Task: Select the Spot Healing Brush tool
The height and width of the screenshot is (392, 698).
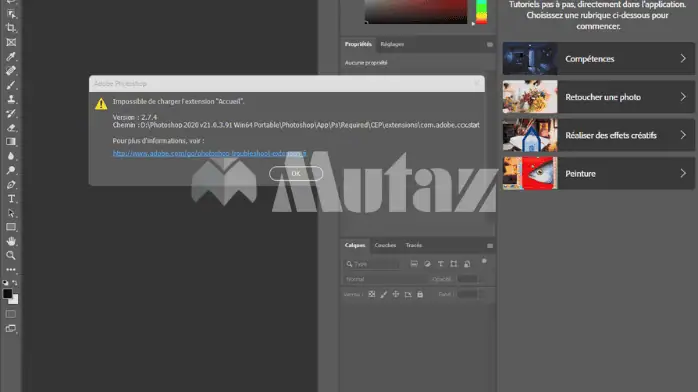Action: tap(11, 71)
